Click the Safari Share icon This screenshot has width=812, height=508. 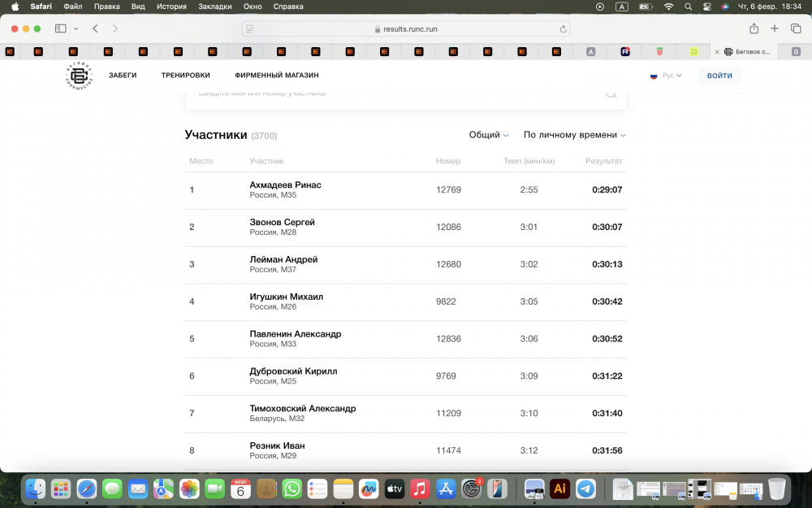point(754,28)
